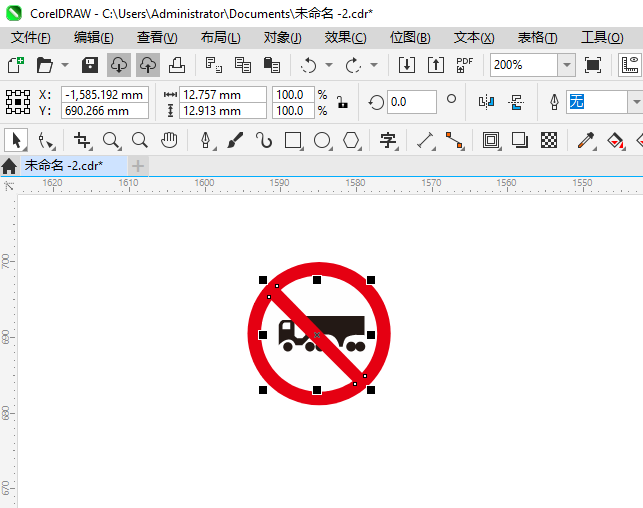Click the Export icon
Screen dimensions: 643x508
point(436,65)
